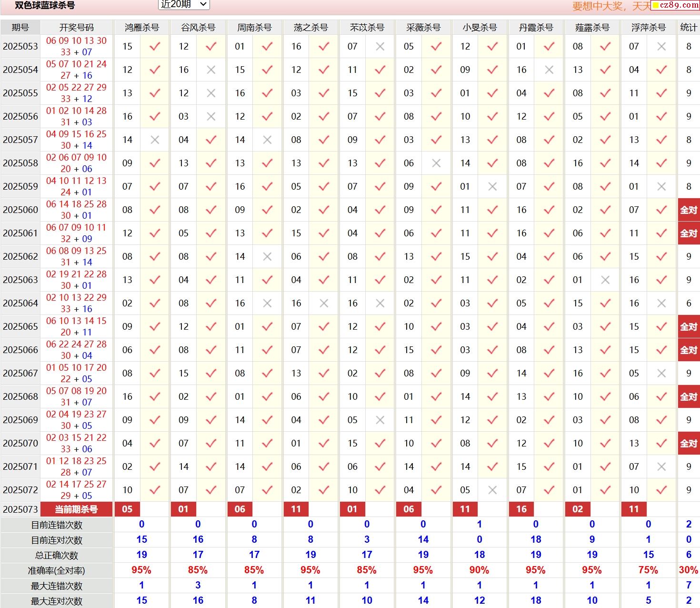
Task: Click the red 全对 badge in row 2025066
Action: tap(689, 350)
